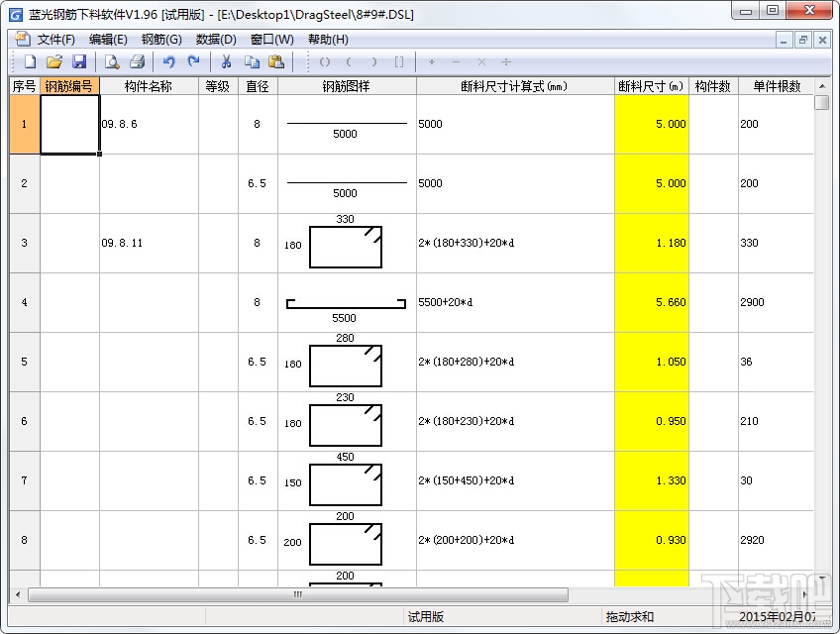Click the 09.8.11 component name cell
The width and height of the screenshot is (840, 634).
point(149,243)
